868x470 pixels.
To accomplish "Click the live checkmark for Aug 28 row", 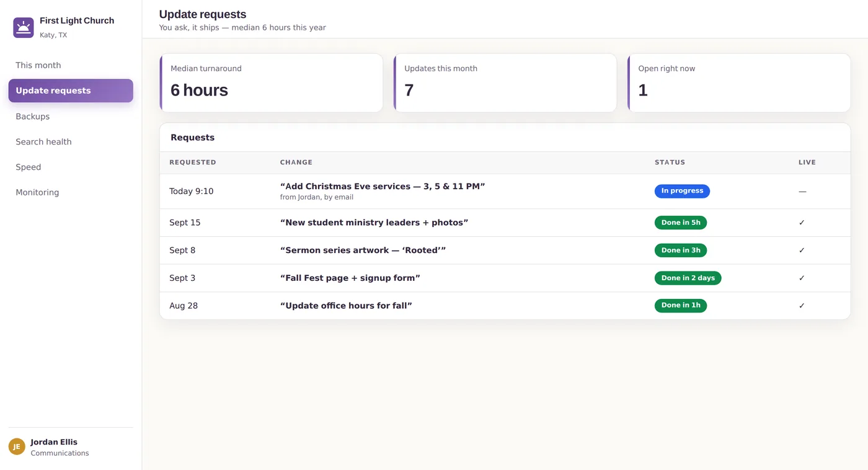I will coord(802,306).
